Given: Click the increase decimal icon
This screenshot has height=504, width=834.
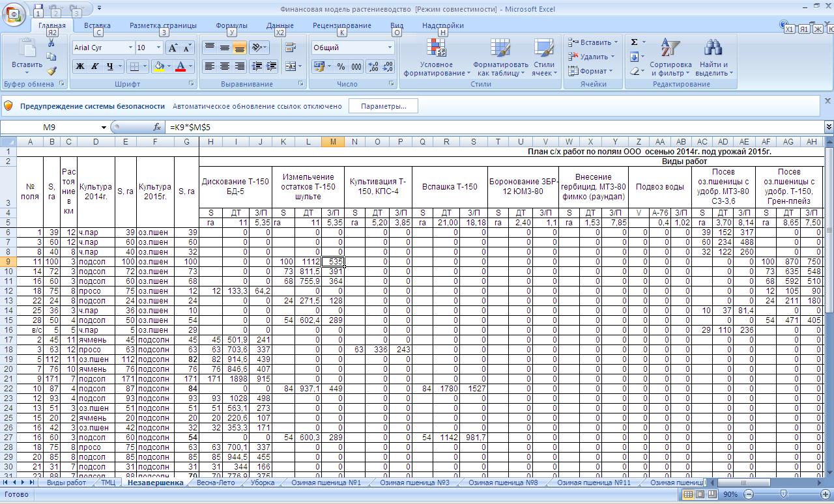Looking at the screenshot, I should [x=373, y=66].
